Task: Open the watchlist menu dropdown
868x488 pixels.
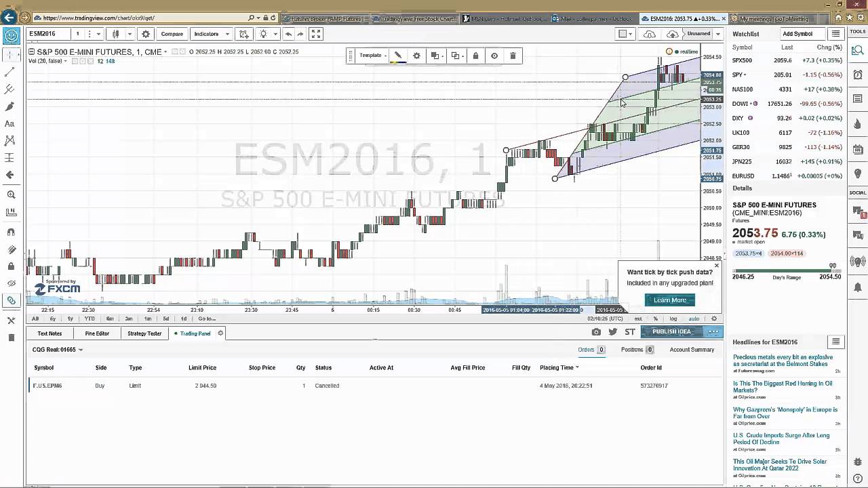Action: 835,34
